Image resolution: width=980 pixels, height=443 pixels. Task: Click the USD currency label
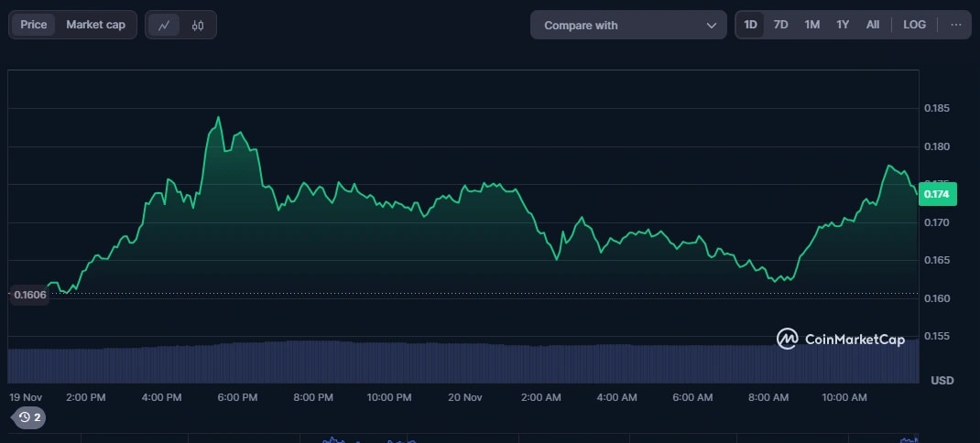tap(942, 380)
